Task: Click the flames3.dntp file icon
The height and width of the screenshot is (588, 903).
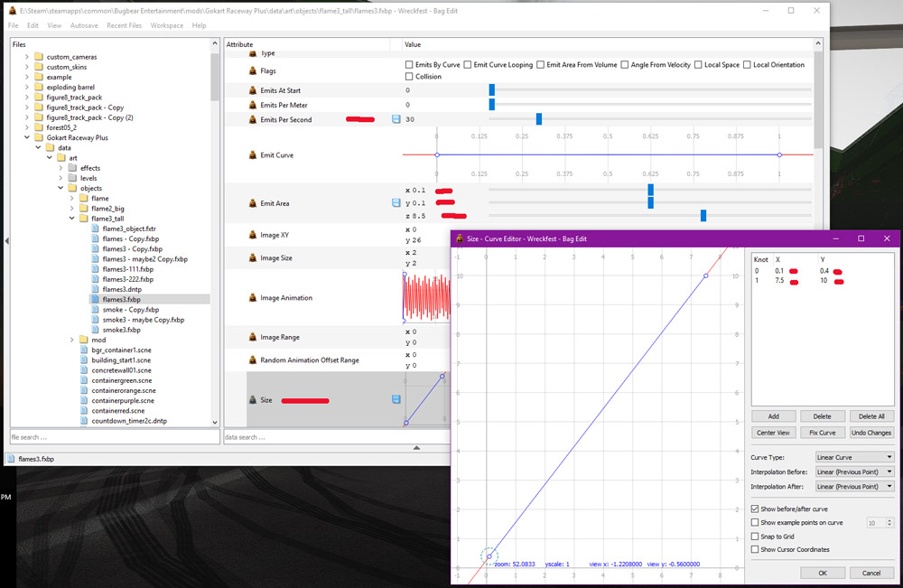Action: pyautogui.click(x=96, y=289)
